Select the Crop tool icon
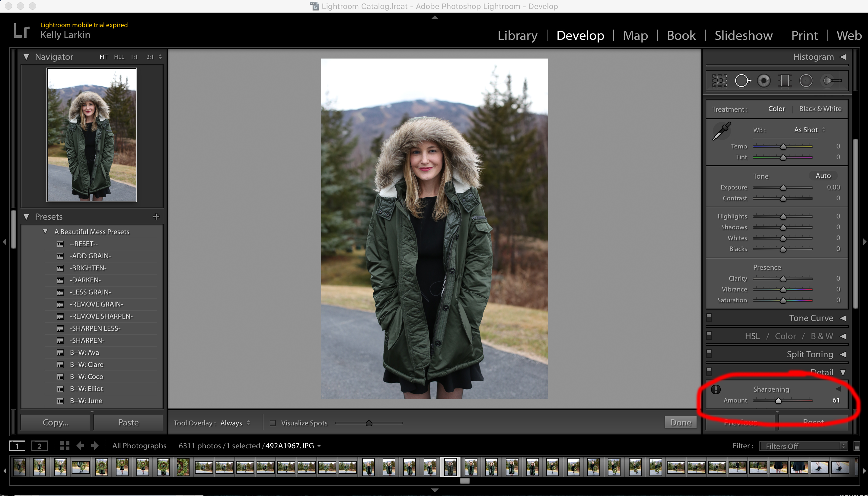Image resolution: width=868 pixels, height=496 pixels. [720, 81]
